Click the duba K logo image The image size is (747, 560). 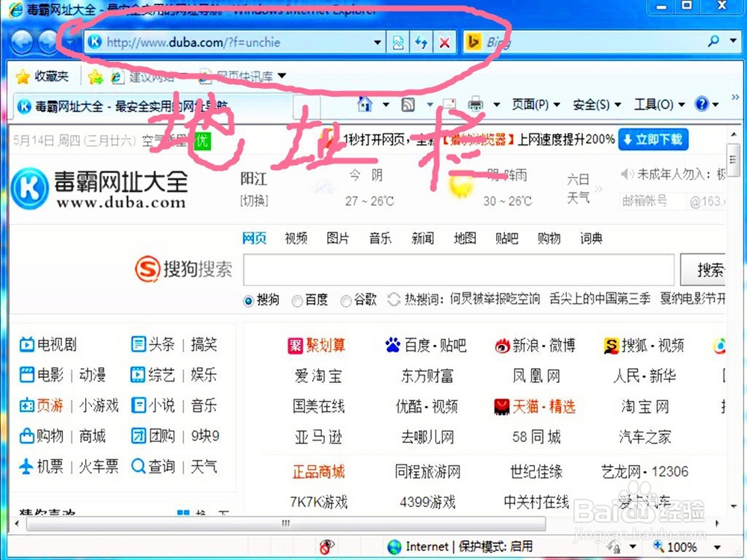(x=30, y=188)
